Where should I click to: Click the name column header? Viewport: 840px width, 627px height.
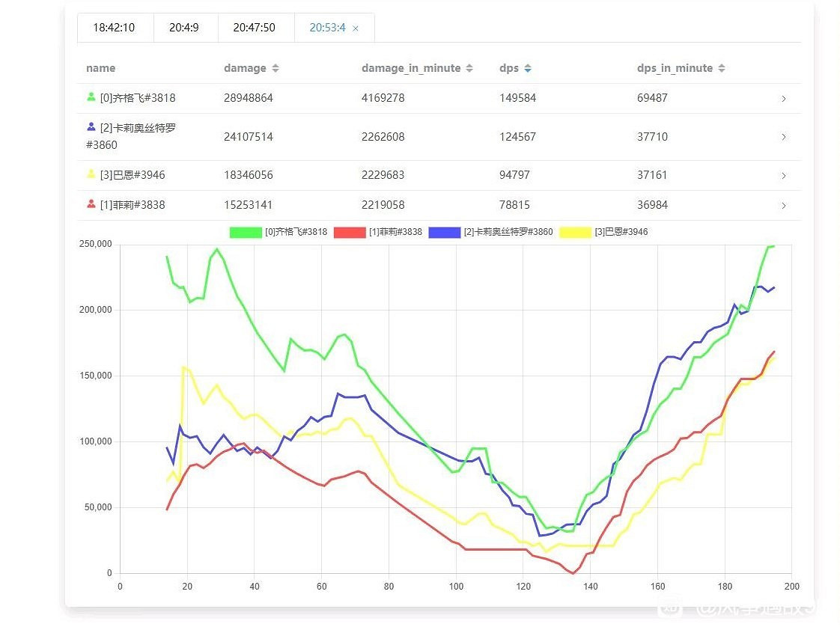[100, 68]
